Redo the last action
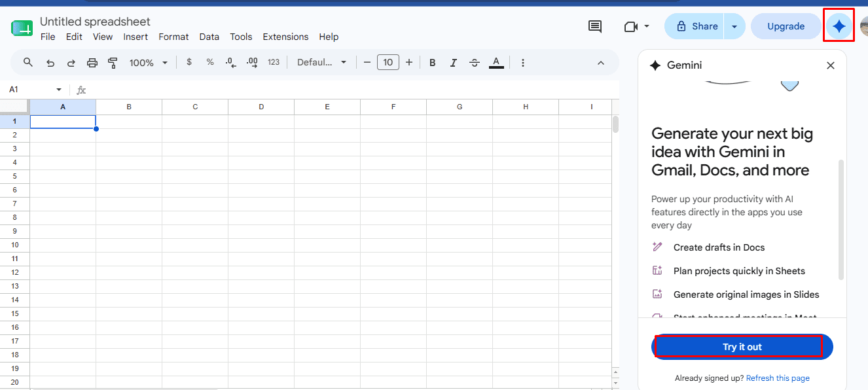This screenshot has height=390, width=868. tap(71, 63)
